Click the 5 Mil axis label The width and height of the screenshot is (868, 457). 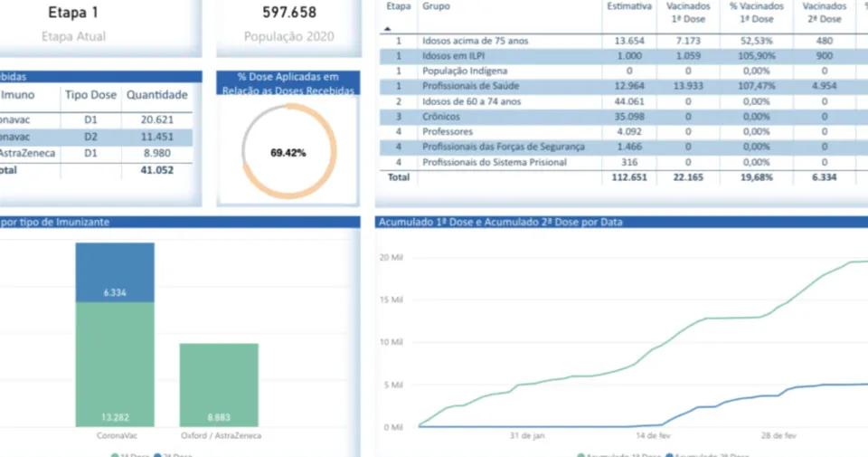click(393, 385)
